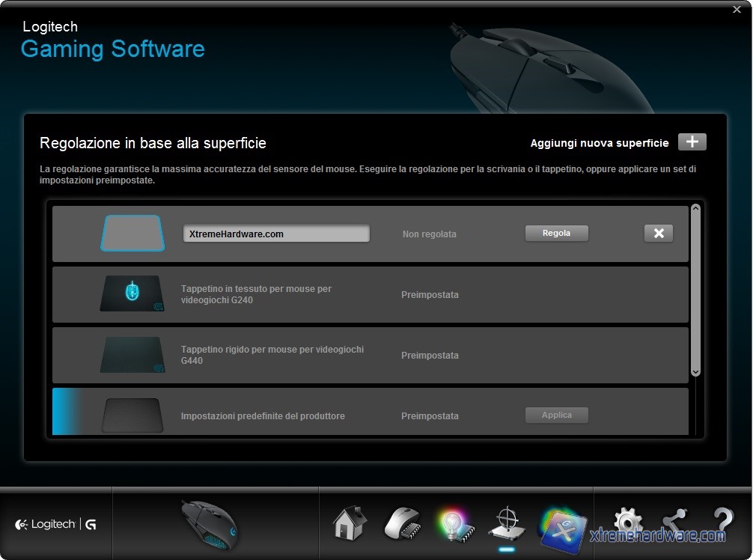
Task: Click the mouse device image in bottom bar
Action: tap(210, 523)
